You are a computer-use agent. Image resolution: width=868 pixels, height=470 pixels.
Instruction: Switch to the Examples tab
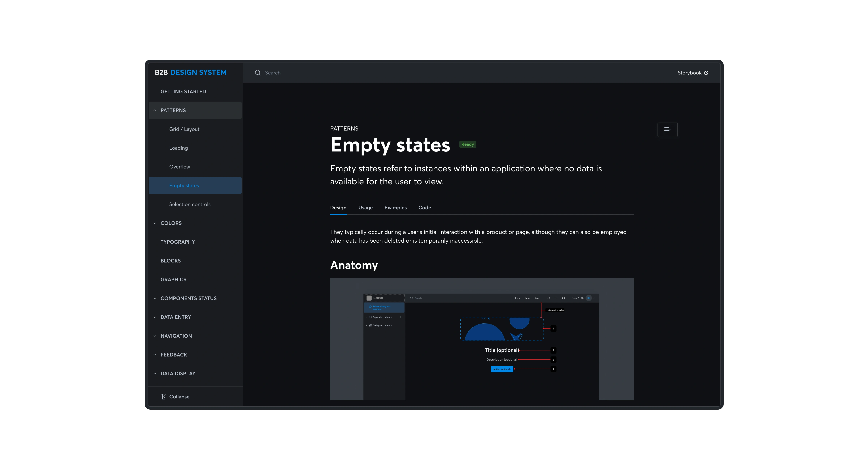pos(395,208)
